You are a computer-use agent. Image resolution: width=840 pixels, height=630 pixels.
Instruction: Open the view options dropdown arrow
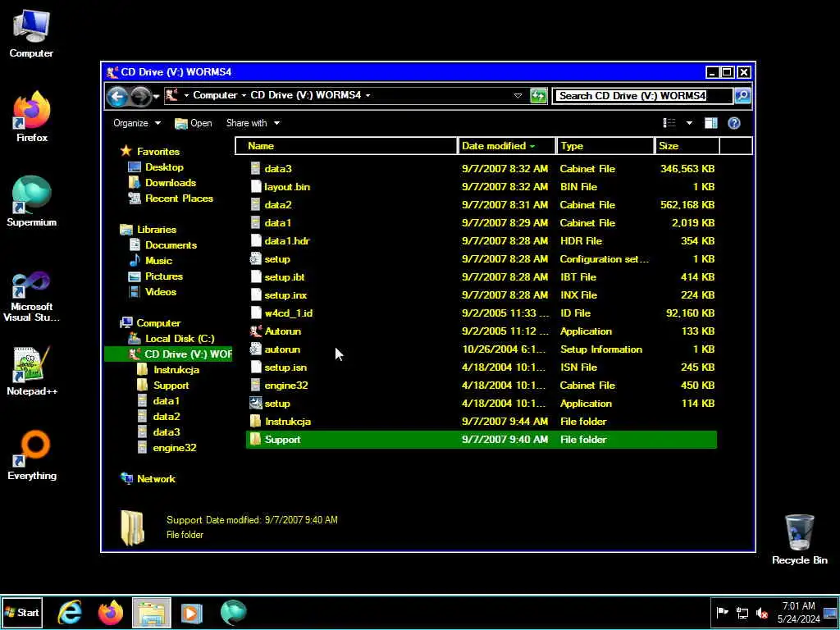coord(689,123)
